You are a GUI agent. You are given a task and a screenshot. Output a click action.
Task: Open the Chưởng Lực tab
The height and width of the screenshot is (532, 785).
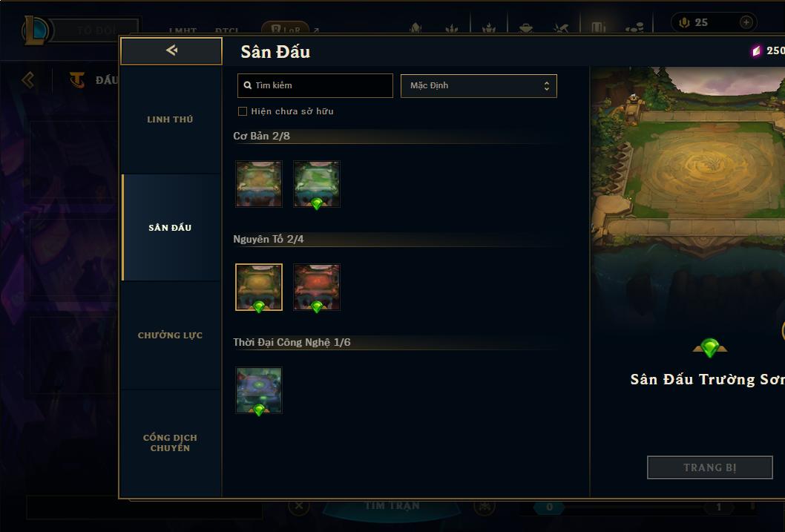tap(170, 335)
